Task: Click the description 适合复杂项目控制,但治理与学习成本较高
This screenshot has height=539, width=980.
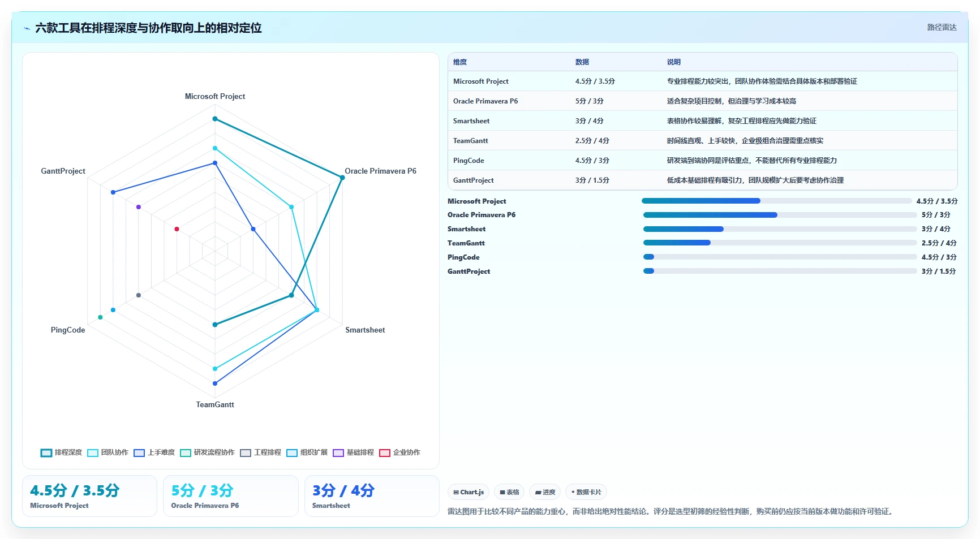Action: pos(732,101)
